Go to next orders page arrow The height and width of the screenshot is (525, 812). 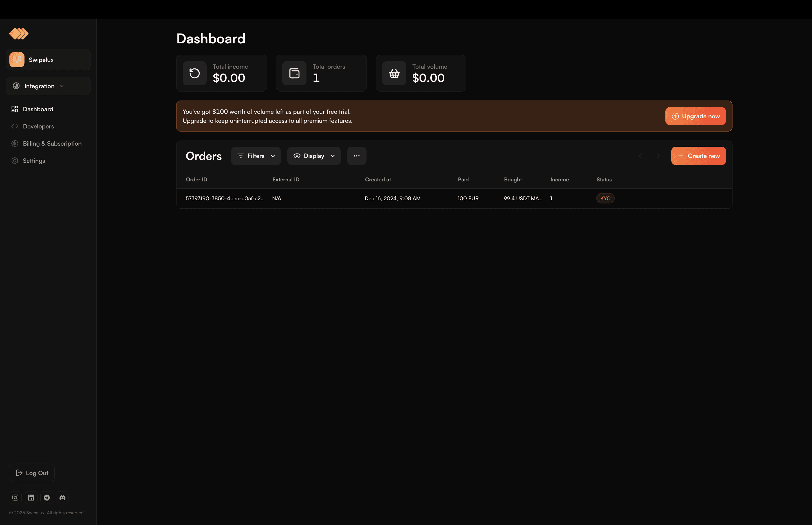pyautogui.click(x=658, y=156)
